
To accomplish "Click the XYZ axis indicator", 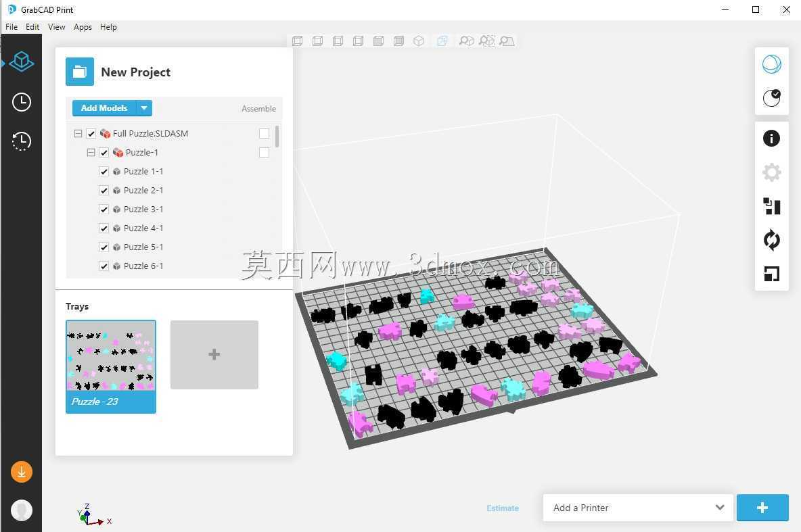I will (94, 514).
